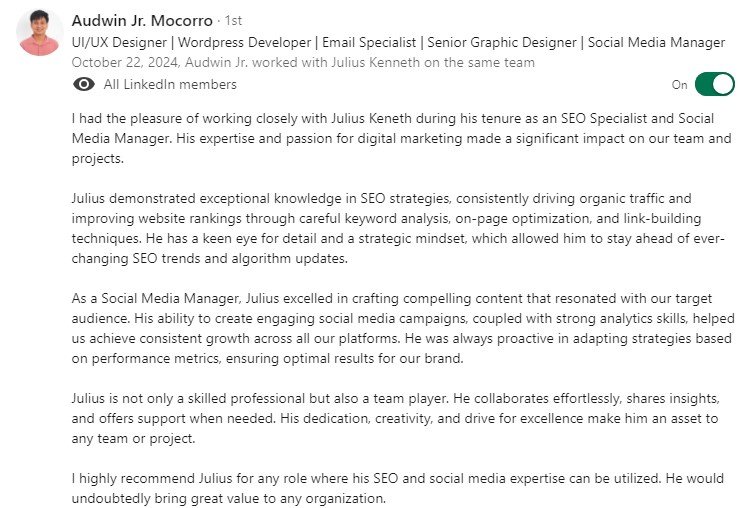Click the paragraph starting "As a Social Media Manager"
This screenshot has width=744, height=508.
(x=400, y=328)
